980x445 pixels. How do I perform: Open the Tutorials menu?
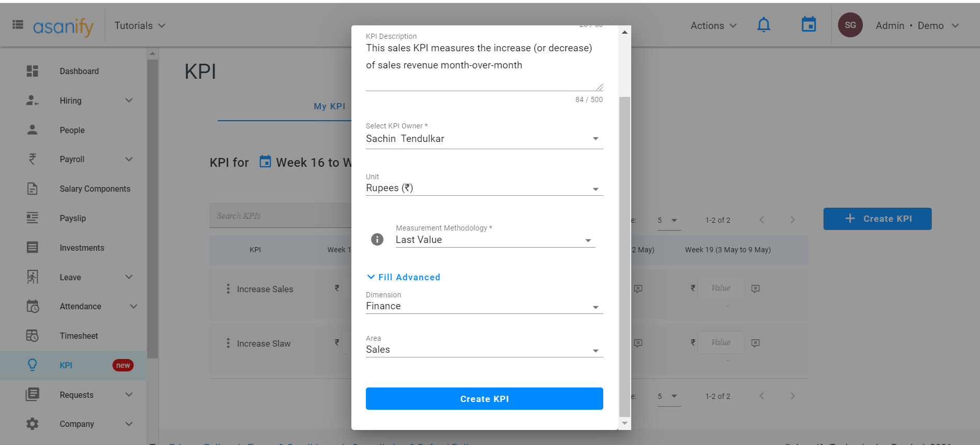pos(139,25)
